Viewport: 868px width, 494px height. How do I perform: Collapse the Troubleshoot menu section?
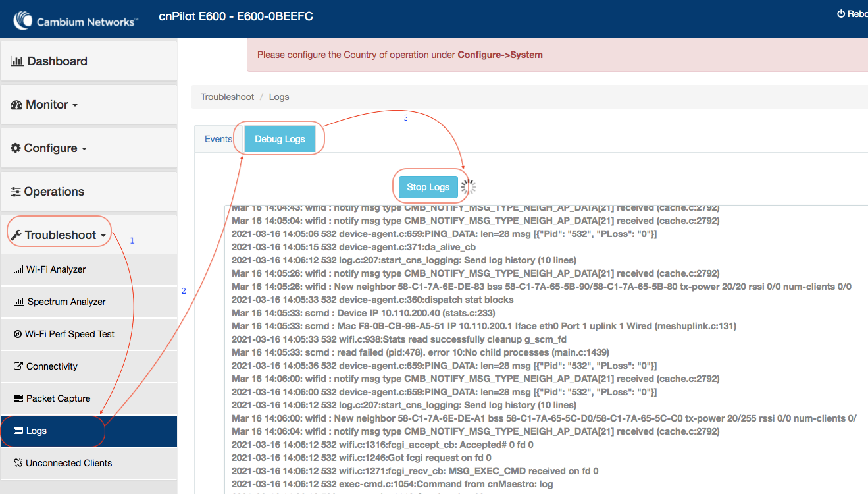click(61, 235)
